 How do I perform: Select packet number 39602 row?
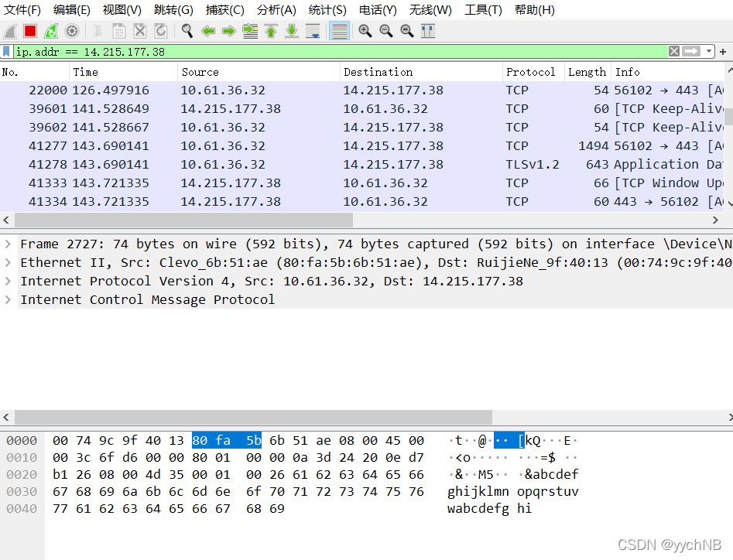[x=361, y=128]
